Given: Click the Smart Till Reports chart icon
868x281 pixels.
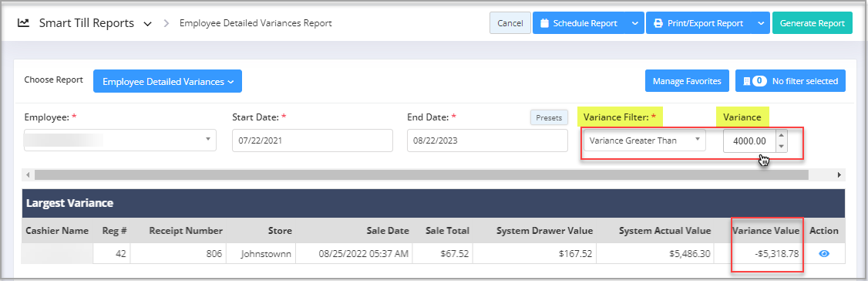Looking at the screenshot, I should pyautogui.click(x=23, y=23).
